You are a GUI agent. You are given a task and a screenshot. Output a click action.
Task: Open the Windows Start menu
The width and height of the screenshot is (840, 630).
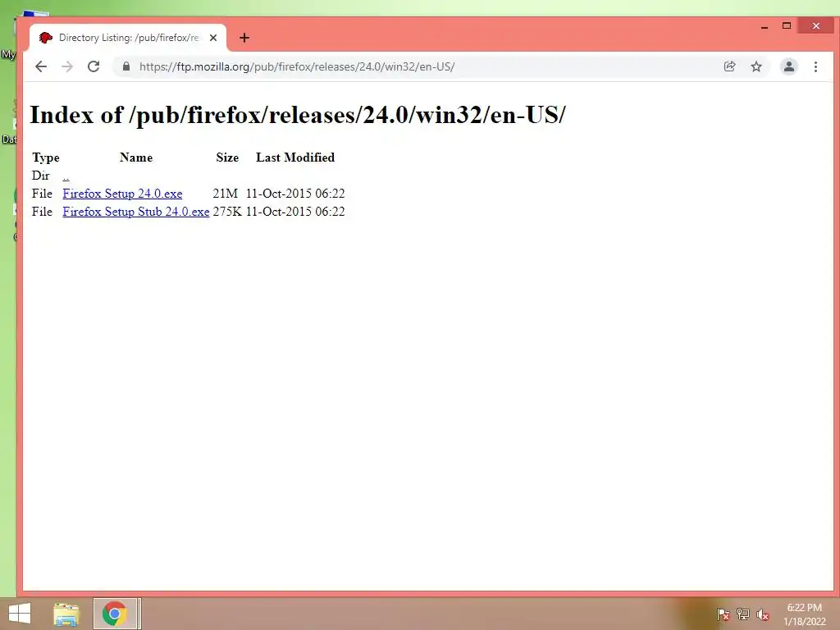tap(20, 614)
